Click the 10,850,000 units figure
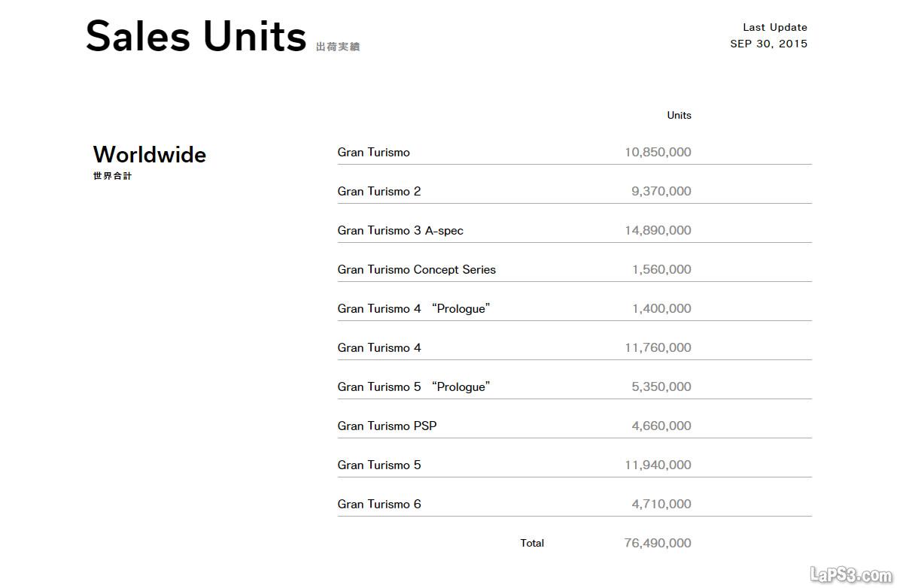 pyautogui.click(x=657, y=152)
